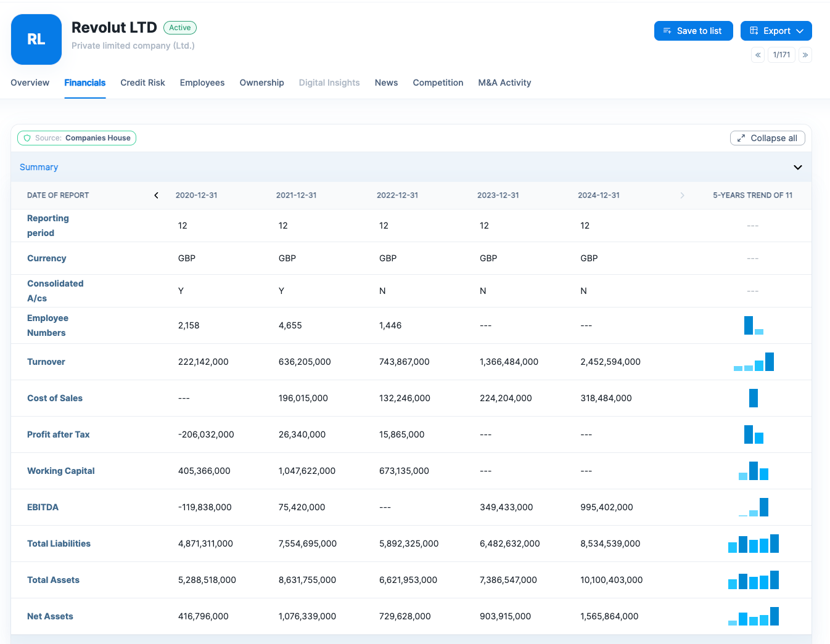Screen dimensions: 830x644
Task: Click the Profit after Tax label
Action: [59, 434]
